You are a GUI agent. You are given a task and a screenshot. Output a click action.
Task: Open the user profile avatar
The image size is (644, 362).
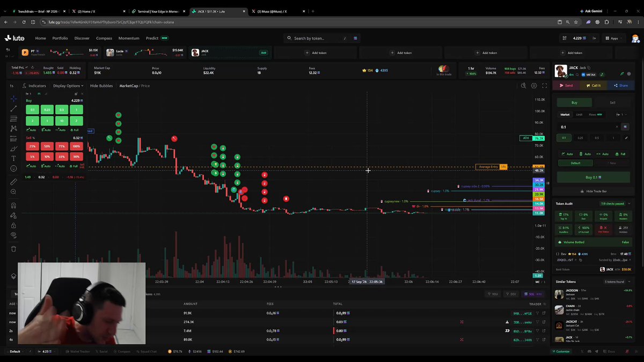click(635, 38)
